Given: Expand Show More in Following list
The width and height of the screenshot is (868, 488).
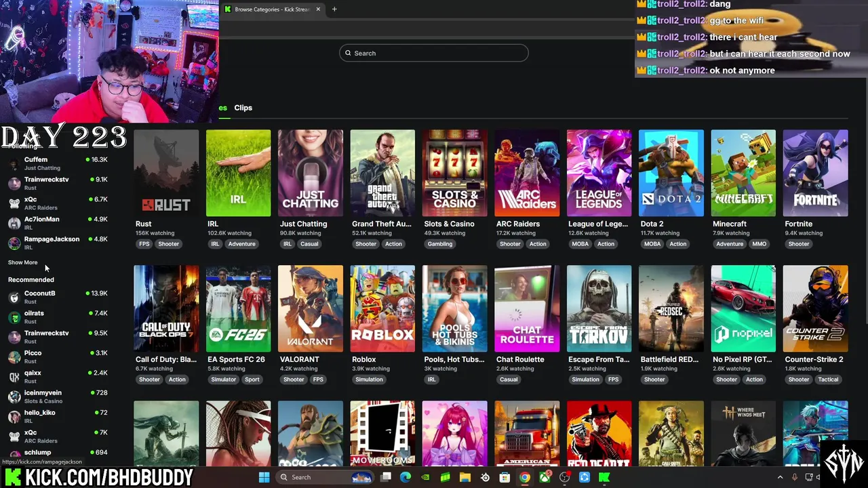Looking at the screenshot, I should [x=22, y=262].
